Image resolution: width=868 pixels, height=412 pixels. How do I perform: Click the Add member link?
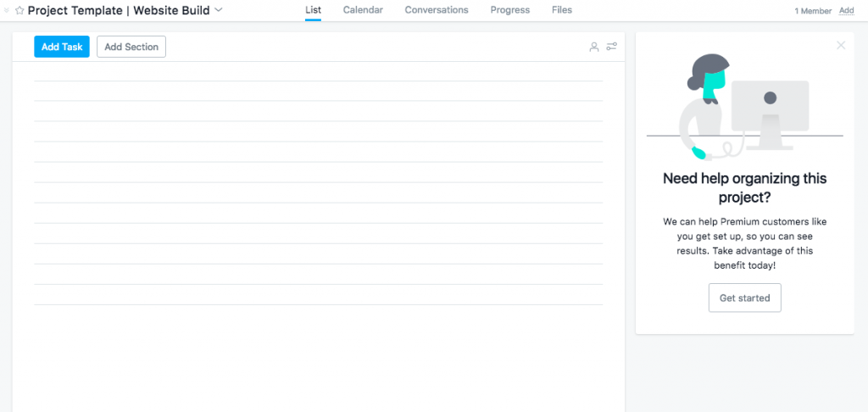pyautogui.click(x=846, y=11)
